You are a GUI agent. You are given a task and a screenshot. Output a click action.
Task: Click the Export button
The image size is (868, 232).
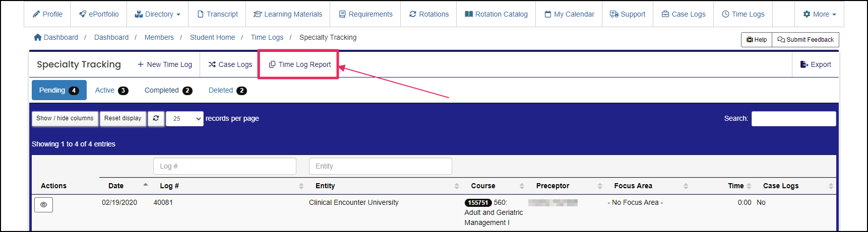816,64
